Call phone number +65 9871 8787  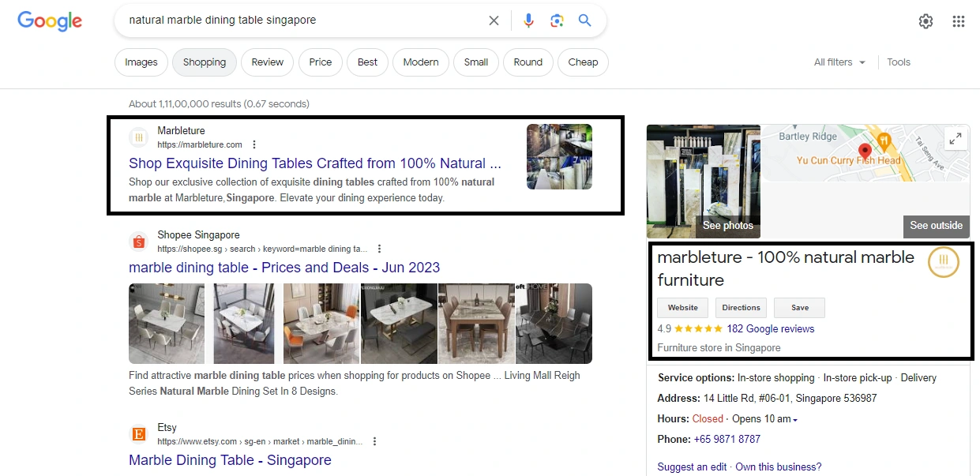(727, 440)
